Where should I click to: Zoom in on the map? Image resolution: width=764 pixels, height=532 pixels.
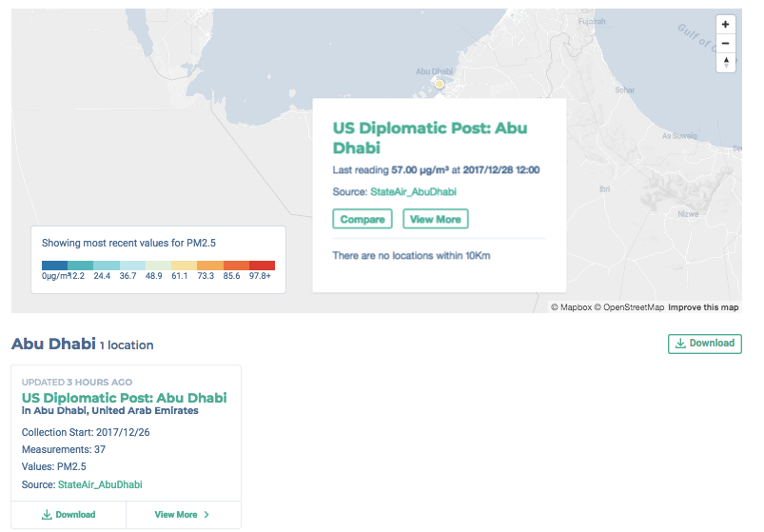point(725,25)
